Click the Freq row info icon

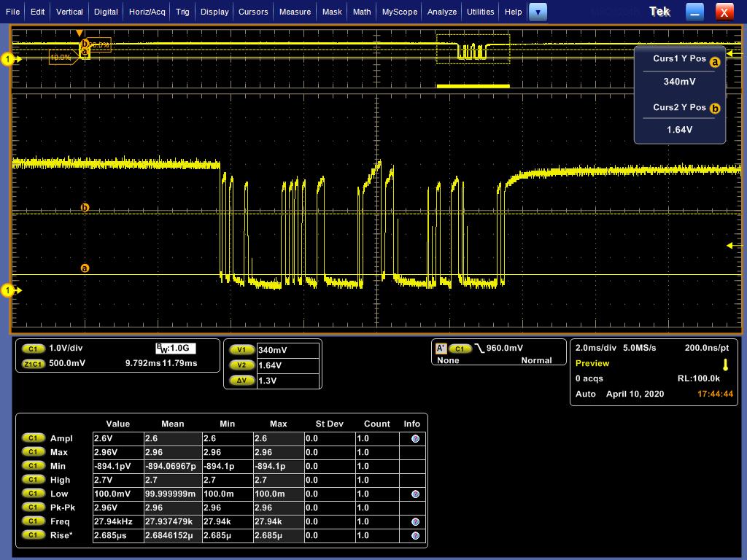click(x=415, y=522)
